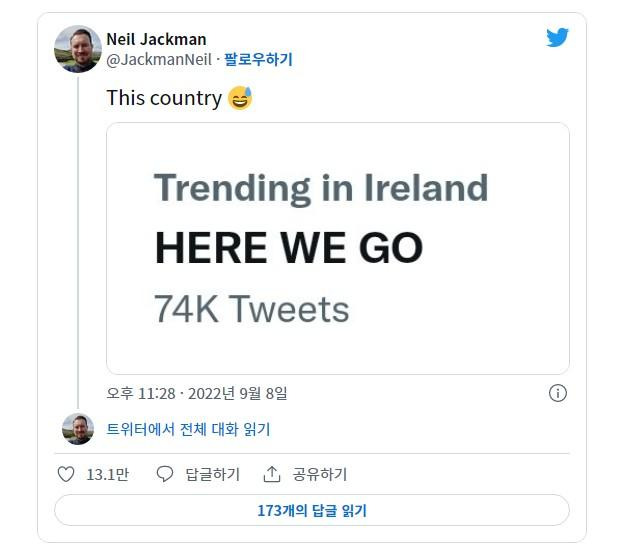The height and width of the screenshot is (556, 622).
Task: Open the Trending in Ireland image
Action: pos(338,248)
